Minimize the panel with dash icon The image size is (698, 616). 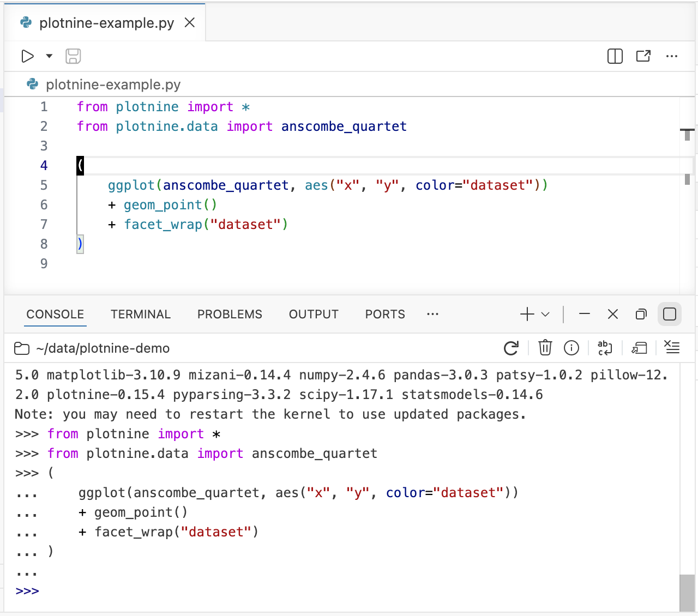click(x=585, y=314)
